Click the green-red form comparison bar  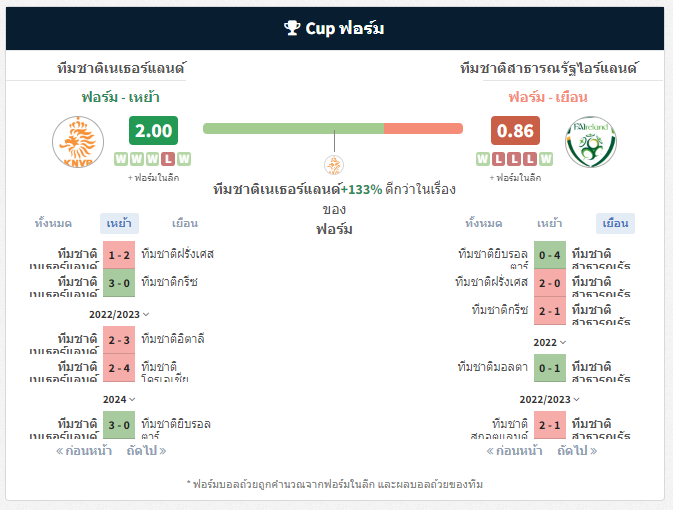coord(333,128)
